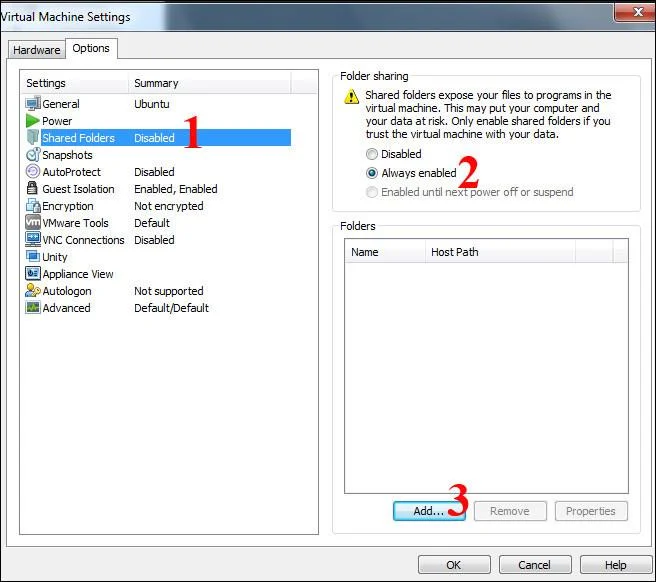This screenshot has height=582, width=656.
Task: Click the 'Default/Default' summary value
Action: (x=171, y=308)
